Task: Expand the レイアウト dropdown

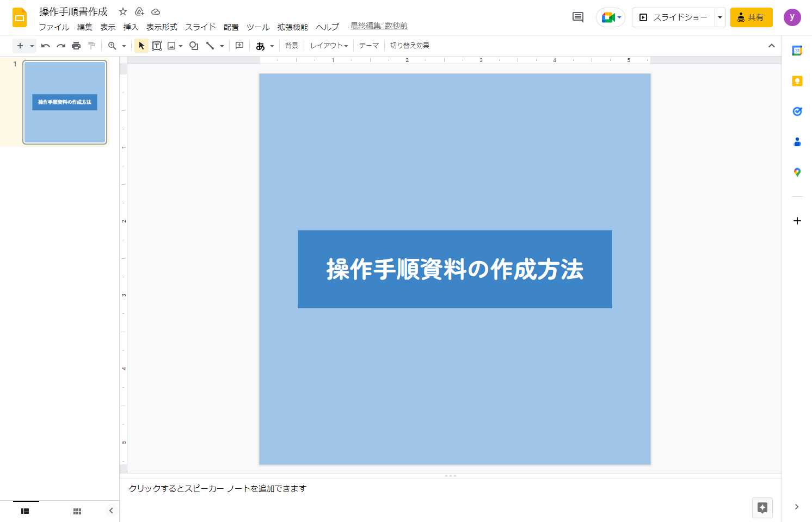Action: [x=329, y=46]
